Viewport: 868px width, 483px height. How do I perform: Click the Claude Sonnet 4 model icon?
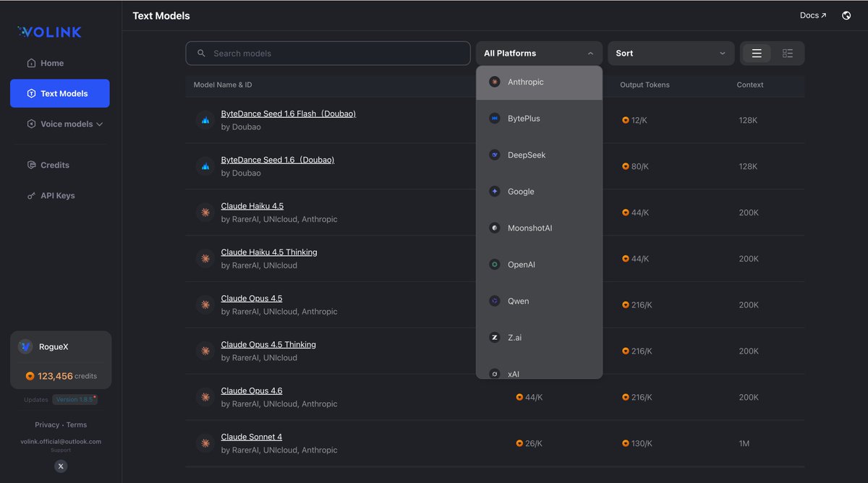(x=205, y=443)
